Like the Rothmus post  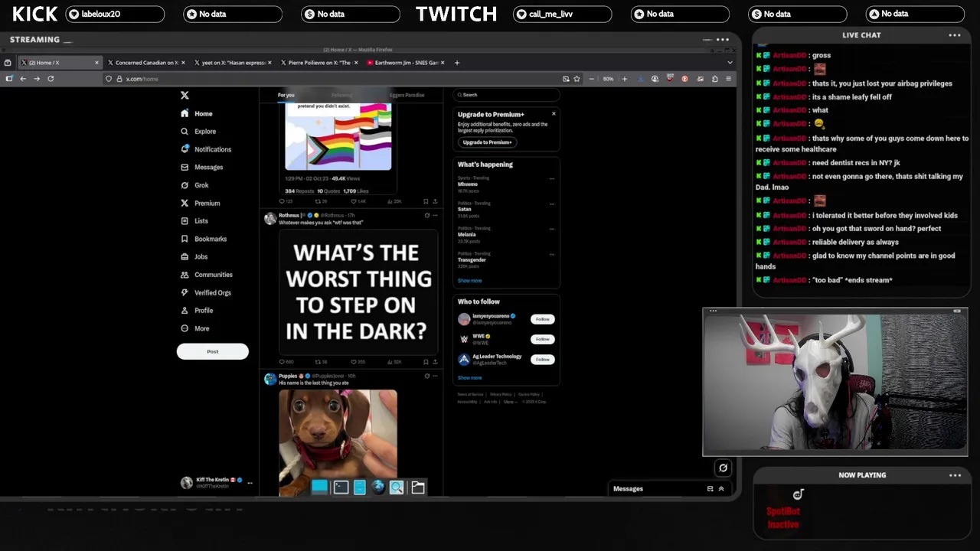[358, 362]
